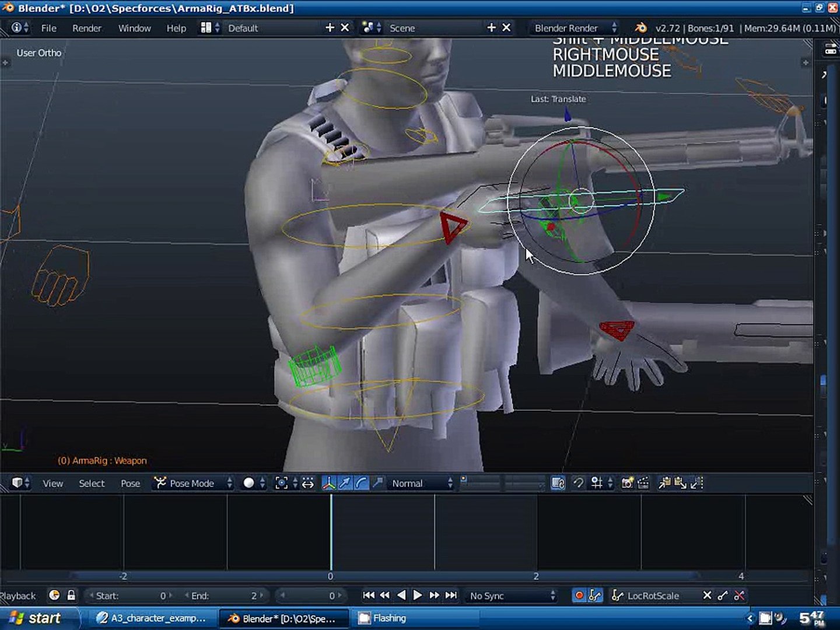This screenshot has width=840, height=630.
Task: Select the translate manipulator arrow icon
Action: [345, 483]
